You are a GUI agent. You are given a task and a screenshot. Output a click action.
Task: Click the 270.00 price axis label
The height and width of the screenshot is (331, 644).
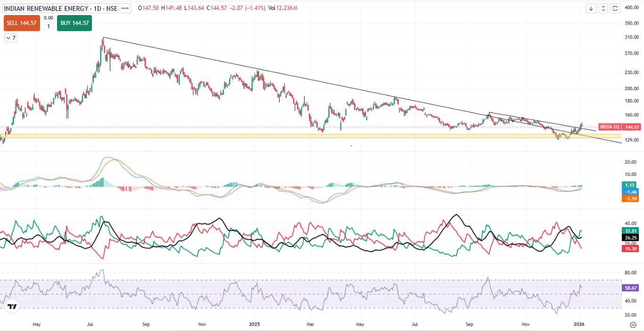[631, 53]
